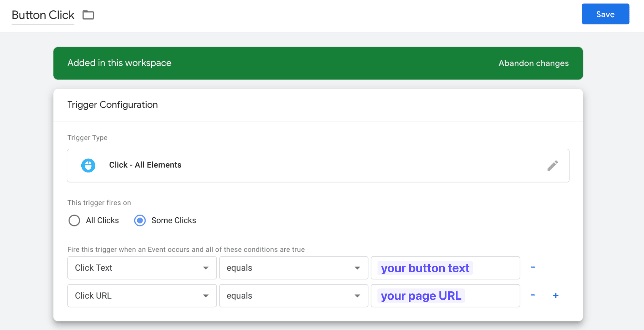Click the Save button

[x=605, y=14]
